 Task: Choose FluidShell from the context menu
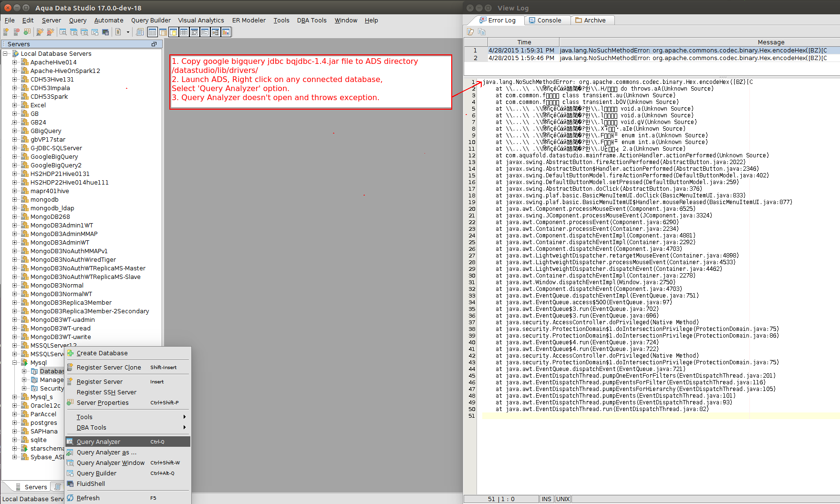click(128, 484)
